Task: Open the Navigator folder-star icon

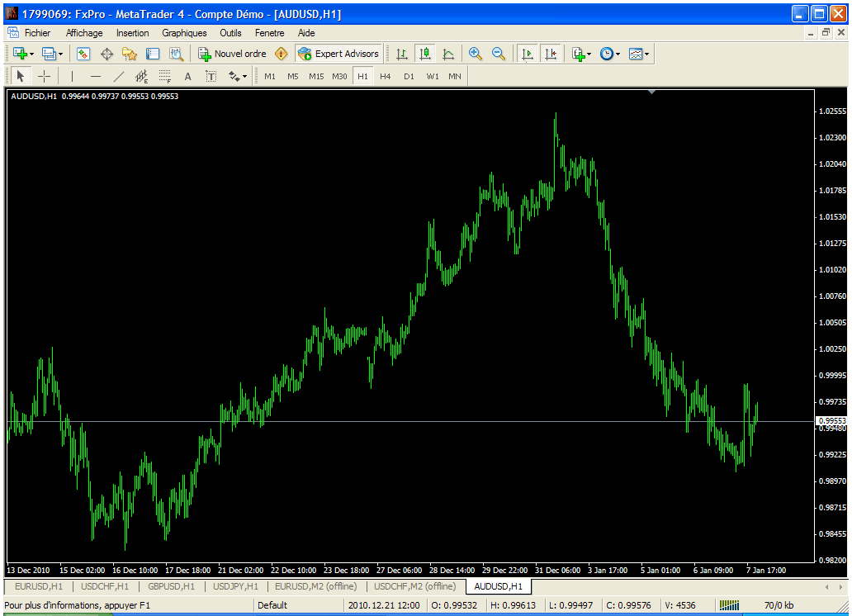Action: [130, 54]
